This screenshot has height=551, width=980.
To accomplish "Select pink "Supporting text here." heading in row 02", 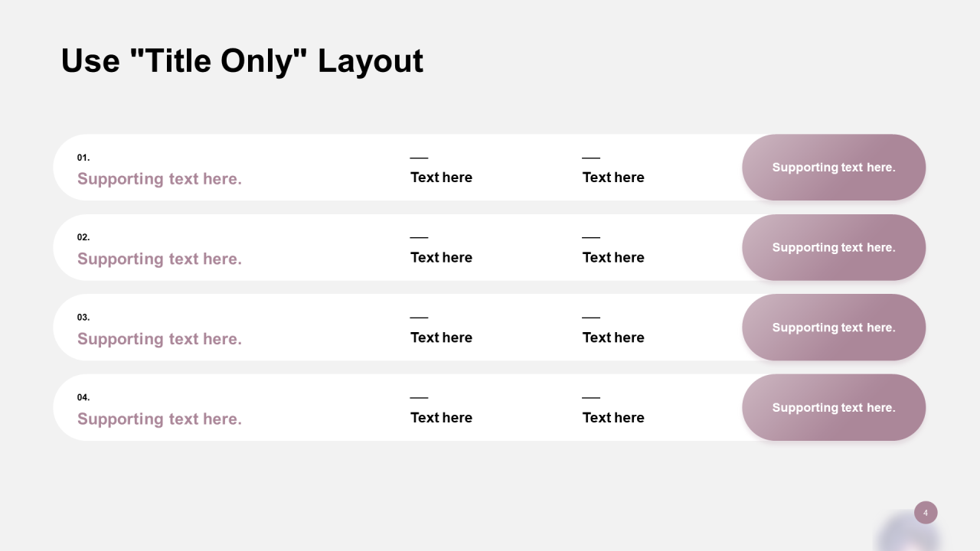I will click(x=159, y=259).
